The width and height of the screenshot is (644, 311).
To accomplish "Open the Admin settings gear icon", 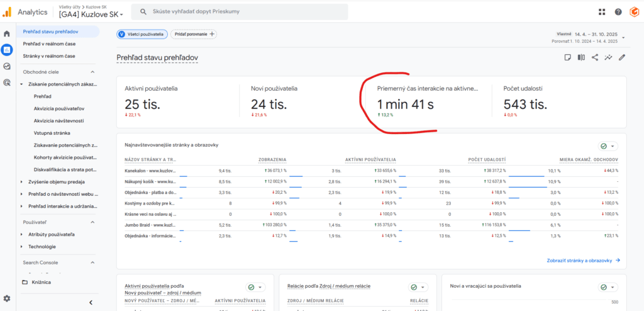I will click(6, 298).
